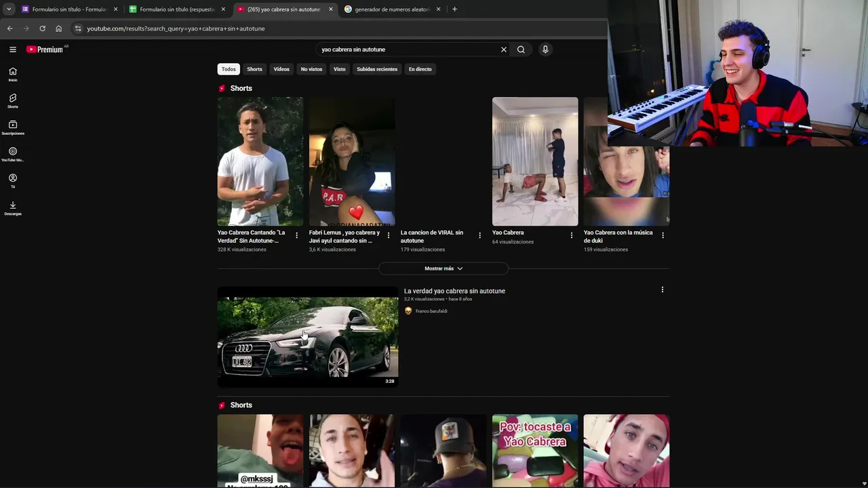
Task: Select the En directo filter chip
Action: click(420, 69)
